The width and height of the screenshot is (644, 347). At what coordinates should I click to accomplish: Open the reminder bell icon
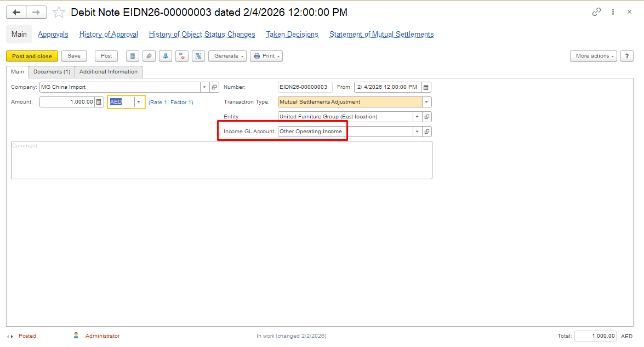[165, 56]
